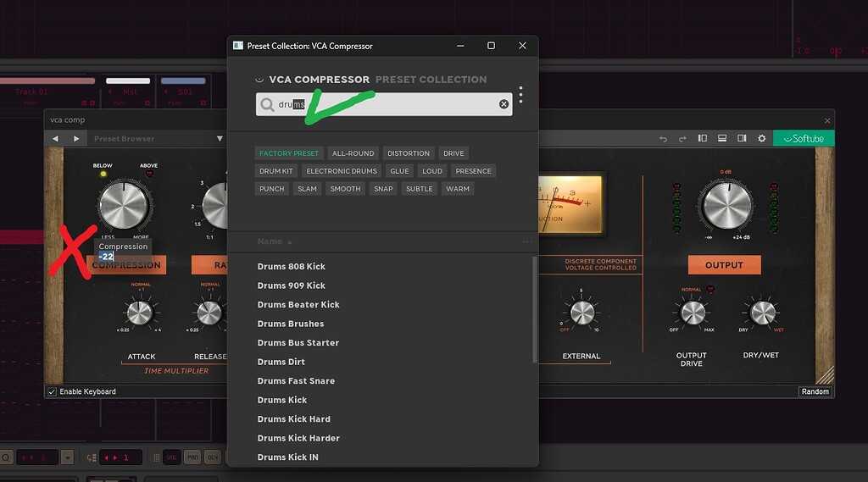
Task: Select WARM filter tag
Action: point(457,189)
